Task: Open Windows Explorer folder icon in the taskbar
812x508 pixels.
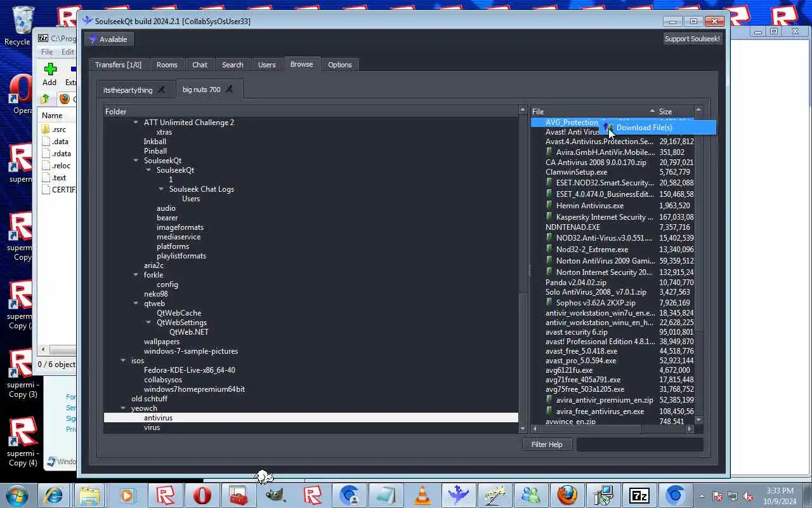Action: 90,495
